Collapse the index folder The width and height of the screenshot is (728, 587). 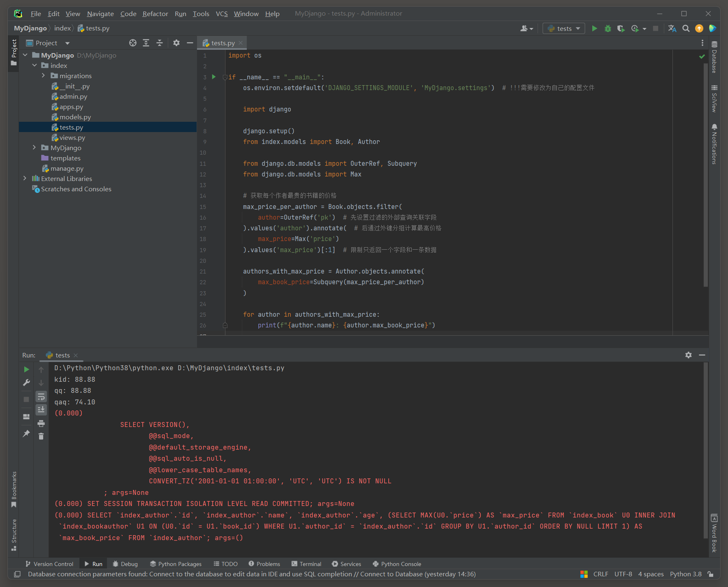coord(35,65)
